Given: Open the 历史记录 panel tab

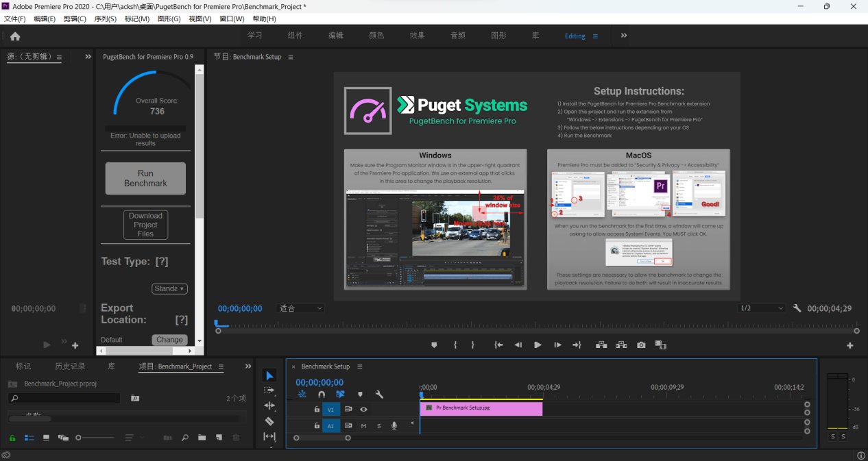Looking at the screenshot, I should (70, 366).
